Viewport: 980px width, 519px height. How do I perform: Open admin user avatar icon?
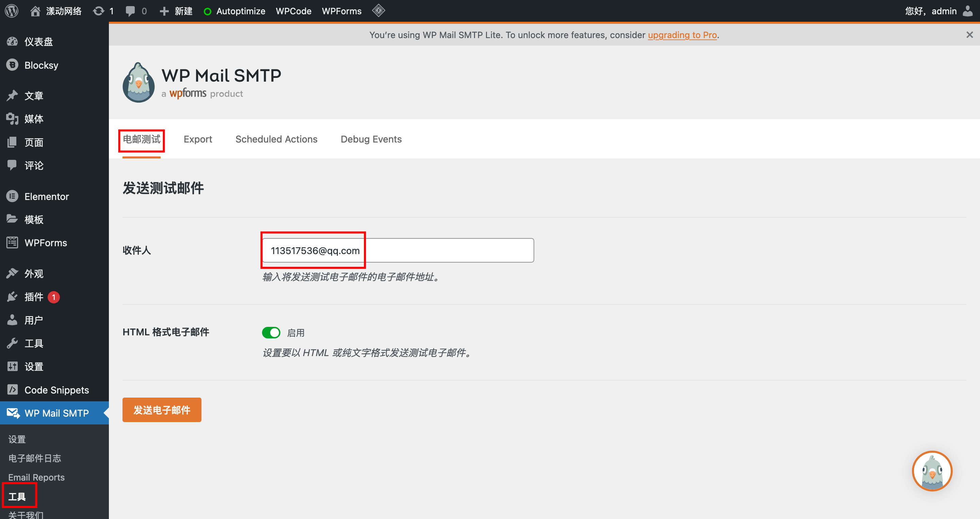(x=967, y=11)
